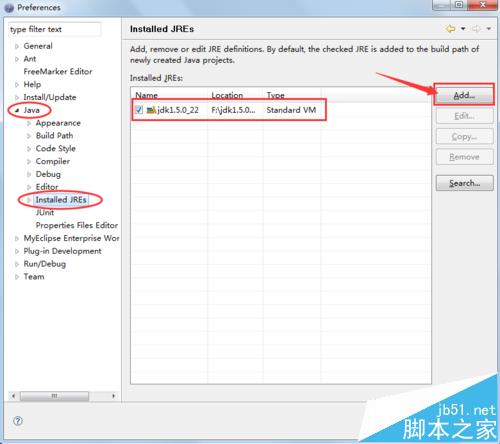Viewport: 500px width, 444px height.
Task: Expand the Appearance node arrow
Action: click(29, 123)
